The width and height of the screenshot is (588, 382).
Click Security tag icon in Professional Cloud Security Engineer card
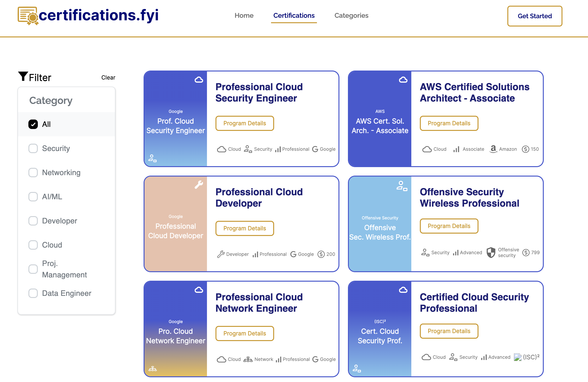[x=248, y=149]
